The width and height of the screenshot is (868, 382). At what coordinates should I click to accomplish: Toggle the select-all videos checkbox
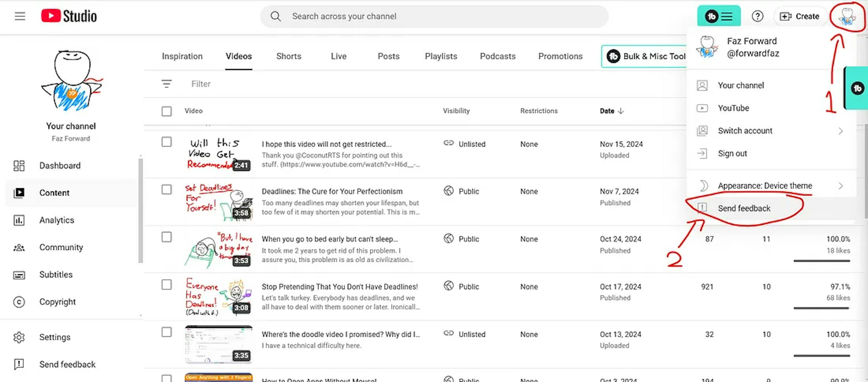click(166, 111)
